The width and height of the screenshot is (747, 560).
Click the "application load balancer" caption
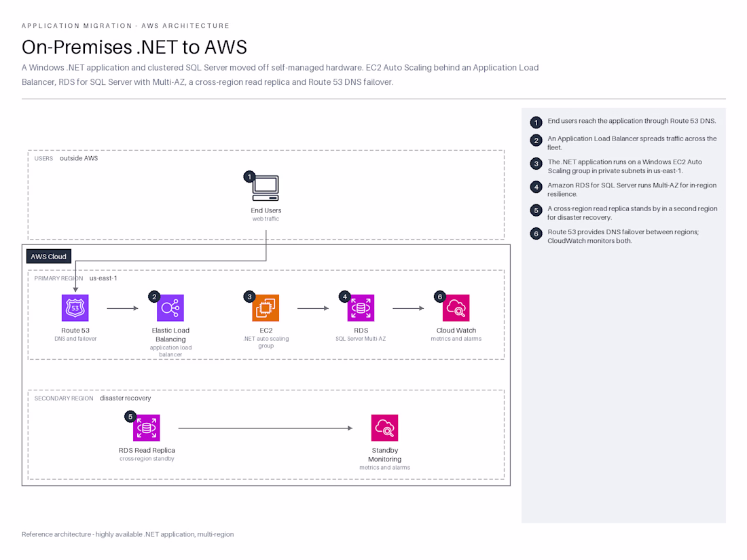(x=170, y=351)
